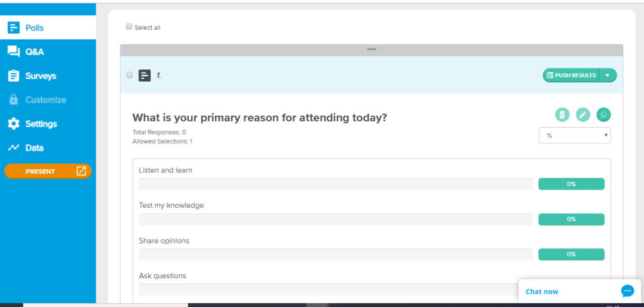
Task: Click the duplicate poll icon
Action: tap(604, 114)
